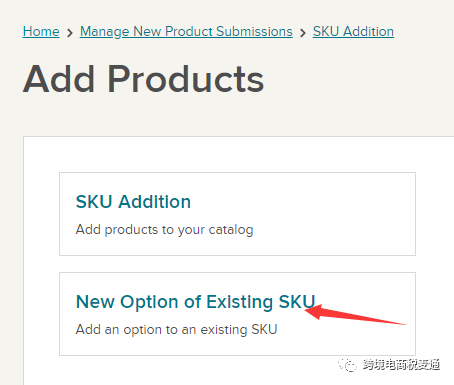This screenshot has width=454, height=385.
Task: Click the 'Add an option to an existing SKU' text
Action: 177,330
